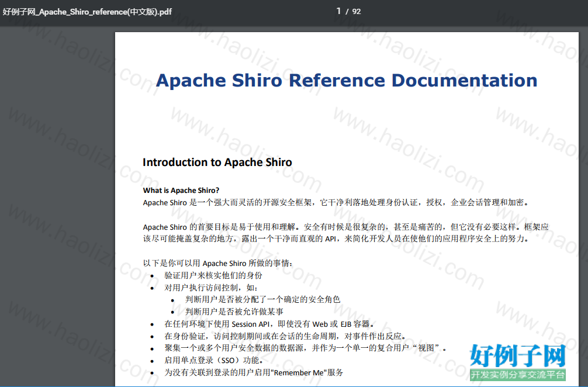The width and height of the screenshot is (588, 387).
Task: Click the bullet 对用户执行访问控制
Action: (211, 288)
